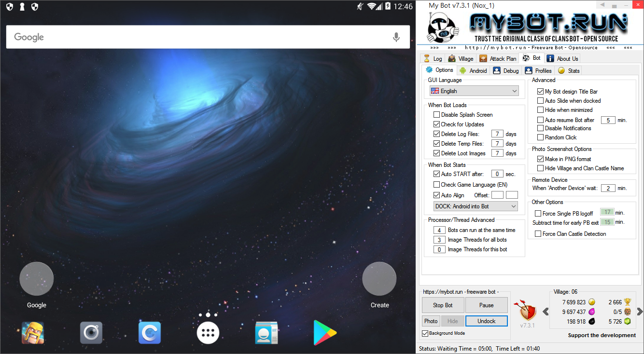644x354 pixels.
Task: Click the trophy icon next to 2 666
Action: (x=629, y=302)
